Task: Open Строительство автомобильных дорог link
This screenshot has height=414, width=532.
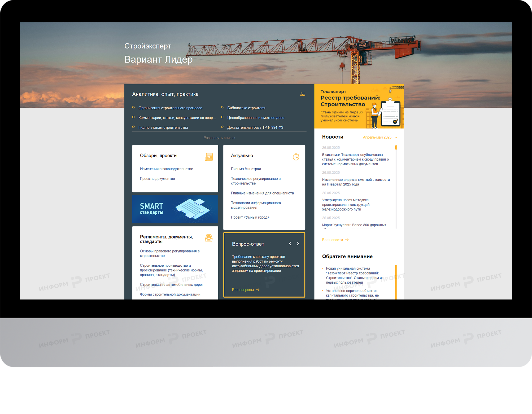Action: point(171,285)
